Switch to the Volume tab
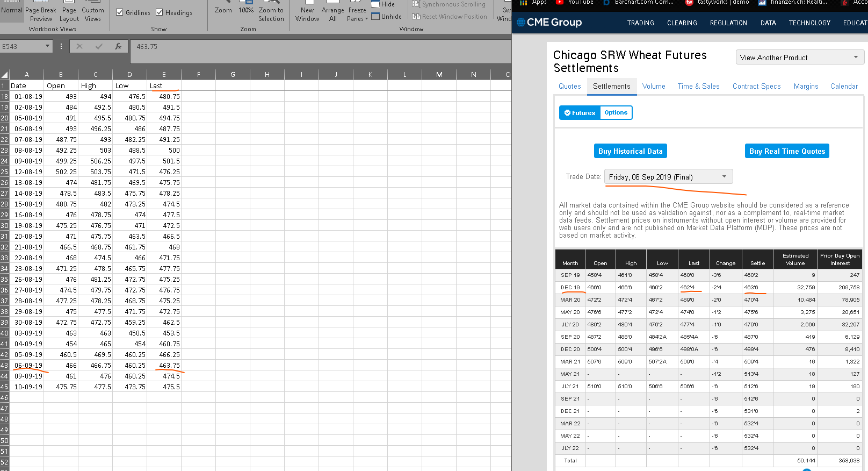868x471 pixels. [654, 87]
